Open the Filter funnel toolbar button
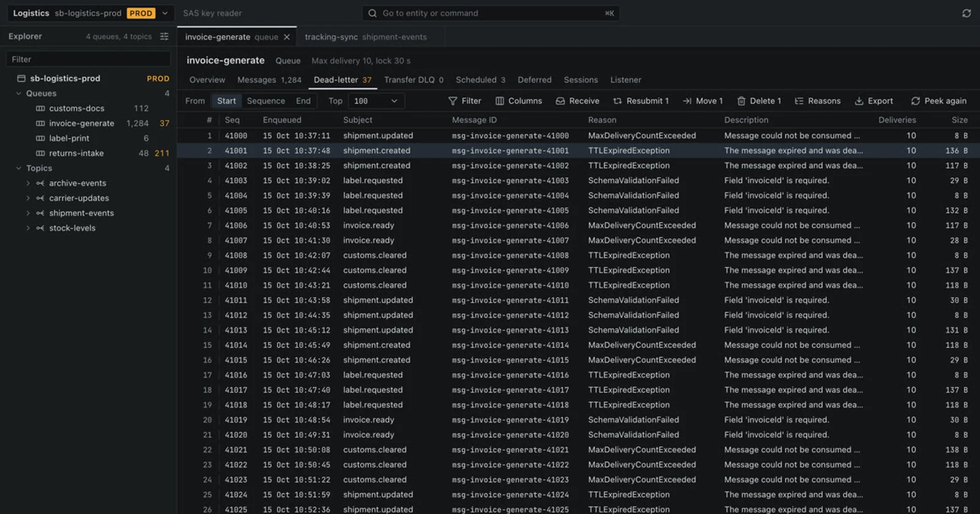The image size is (980, 514). point(464,101)
